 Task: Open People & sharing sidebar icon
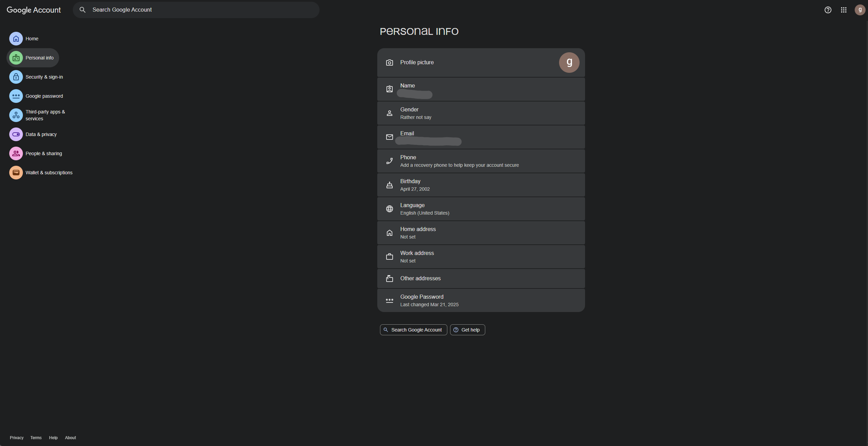coord(16,153)
